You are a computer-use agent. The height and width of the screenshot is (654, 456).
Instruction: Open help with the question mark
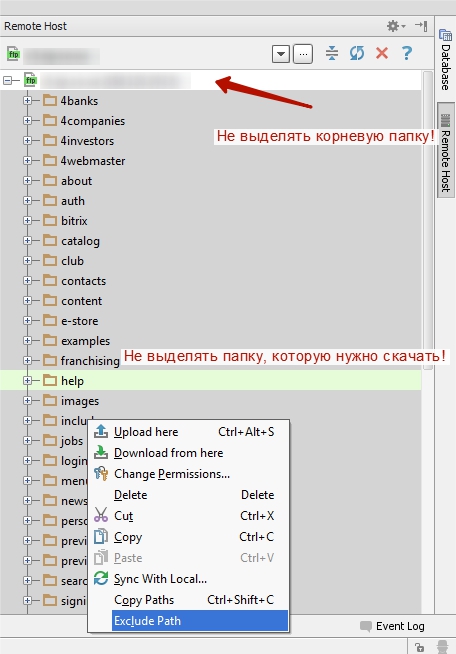(407, 53)
